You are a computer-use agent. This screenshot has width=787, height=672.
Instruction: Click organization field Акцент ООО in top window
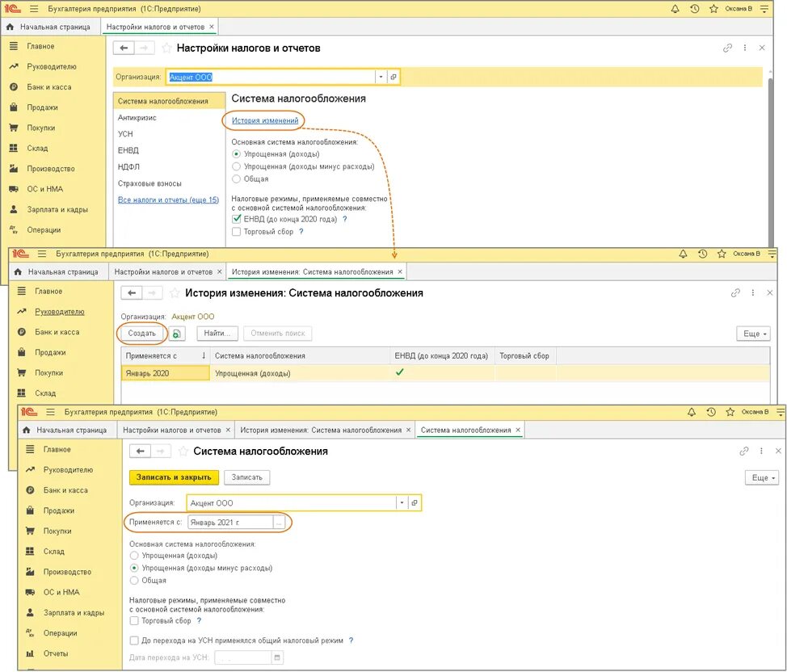[271, 77]
